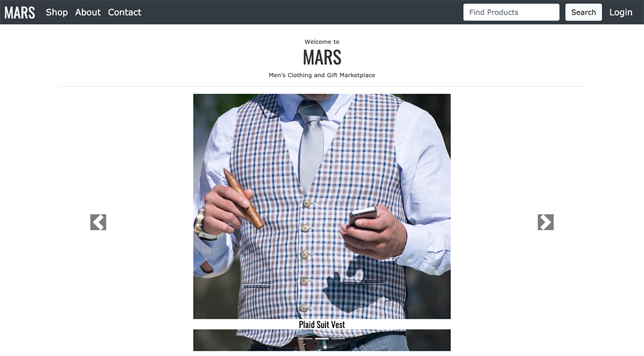Click the smartphone held in product photo
Image resolution: width=644 pixels, height=356 pixels.
[362, 216]
